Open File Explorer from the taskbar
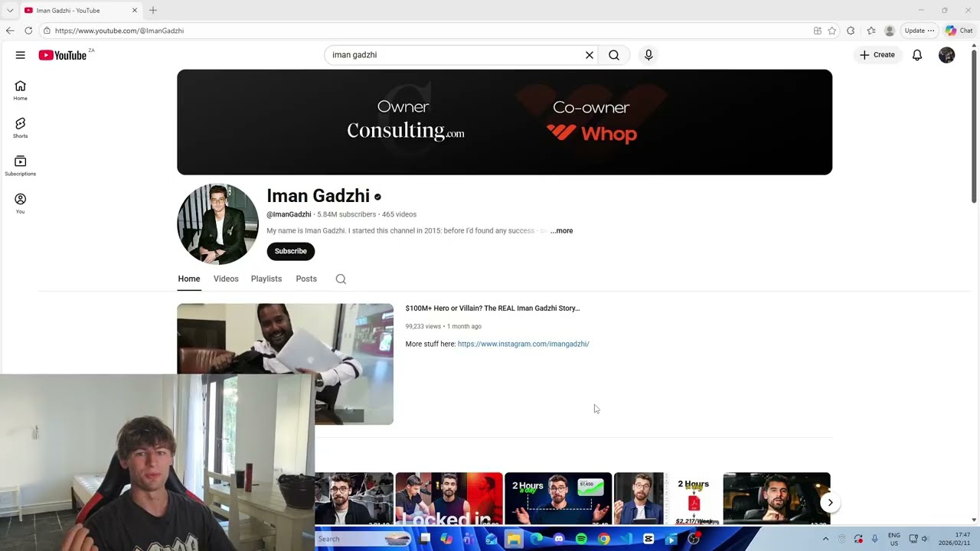Screen dimensions: 980x551 [x=514, y=540]
